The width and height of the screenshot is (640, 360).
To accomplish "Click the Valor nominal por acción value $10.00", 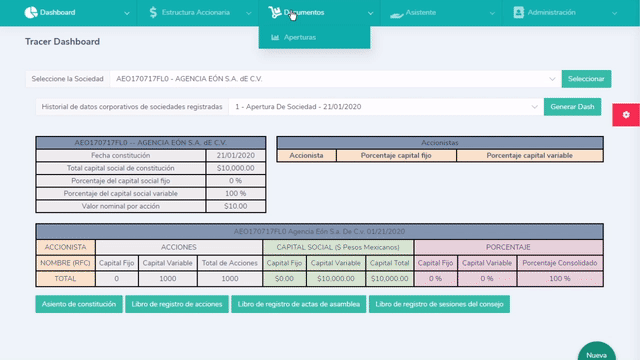I will 236,206.
